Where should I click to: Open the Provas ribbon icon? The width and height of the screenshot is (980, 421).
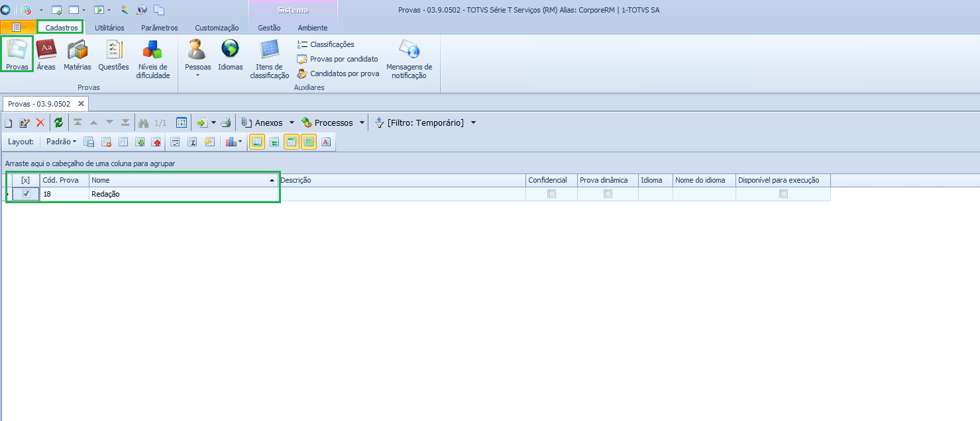click(17, 54)
